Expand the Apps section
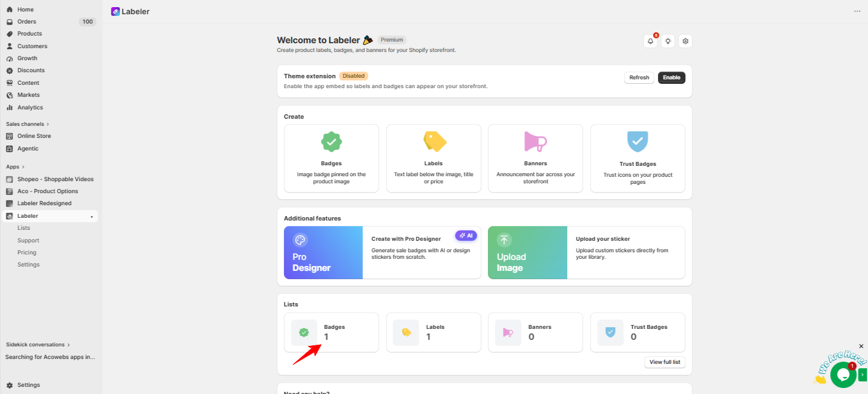The width and height of the screenshot is (868, 394). pyautogui.click(x=15, y=167)
